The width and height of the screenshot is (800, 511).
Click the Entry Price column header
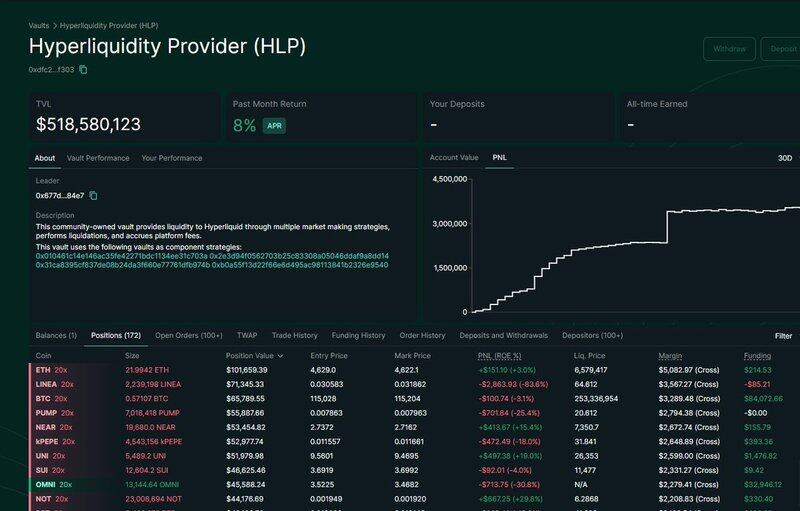point(329,356)
